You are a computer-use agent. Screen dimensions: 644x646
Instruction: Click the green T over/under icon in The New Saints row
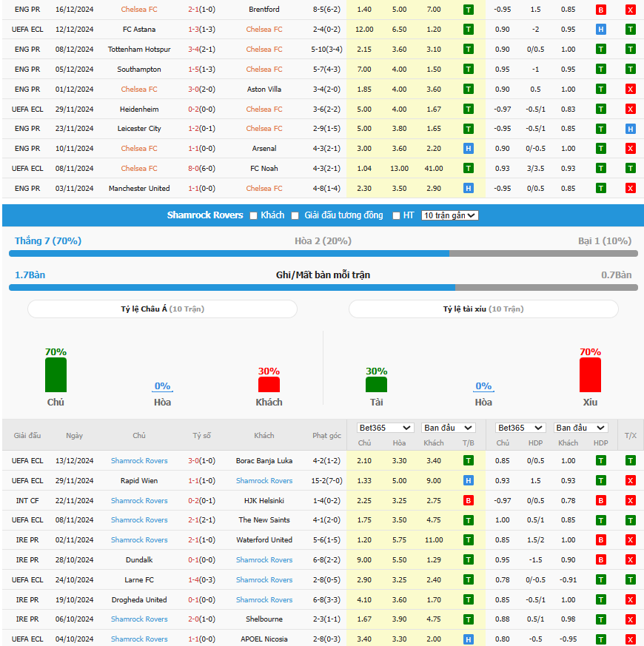(x=631, y=520)
